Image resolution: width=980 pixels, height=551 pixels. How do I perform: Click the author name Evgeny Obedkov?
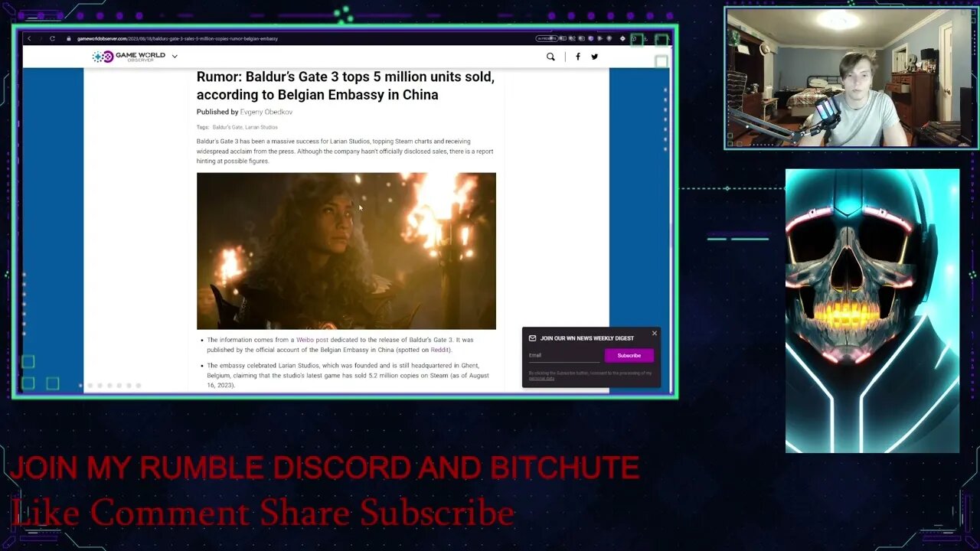(x=266, y=112)
